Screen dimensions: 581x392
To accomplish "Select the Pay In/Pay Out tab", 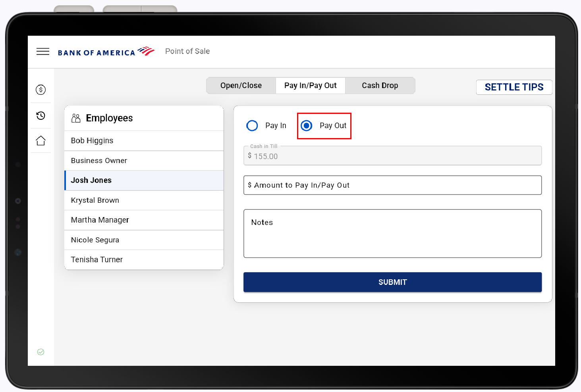I will pyautogui.click(x=310, y=86).
